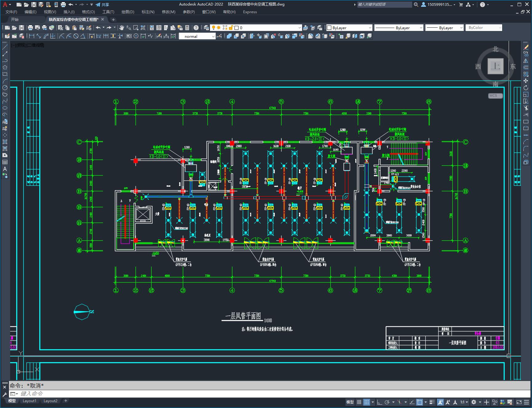Click the QuickCalc calculator icon
Screen dimensions: 532x408
pos(187,28)
